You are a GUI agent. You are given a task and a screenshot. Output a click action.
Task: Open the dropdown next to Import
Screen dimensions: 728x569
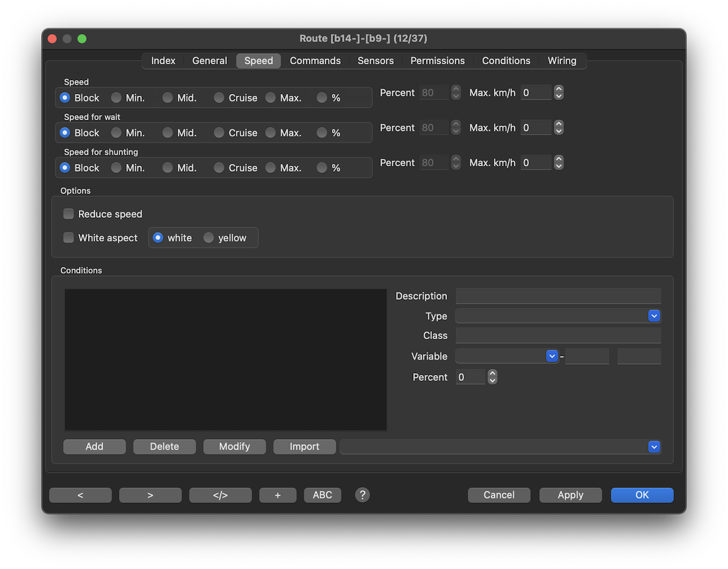click(653, 446)
